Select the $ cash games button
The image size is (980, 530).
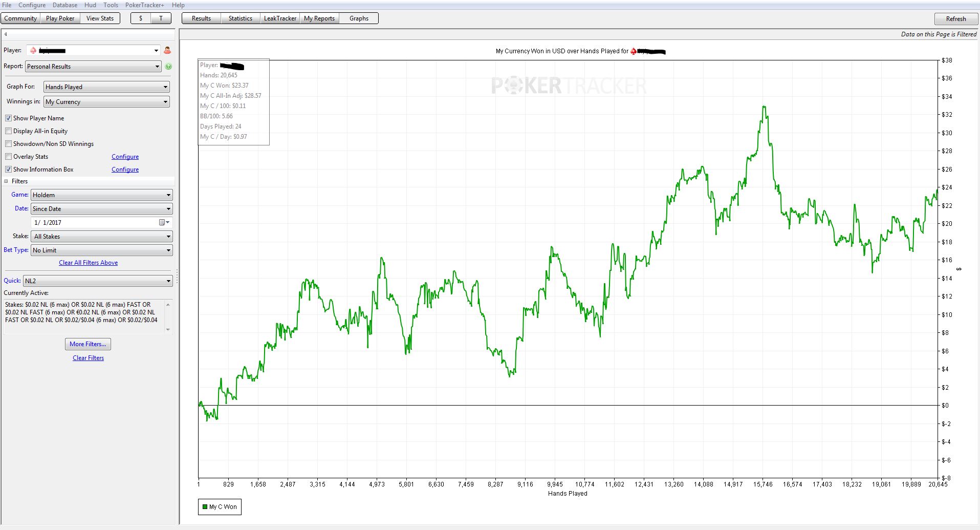point(141,18)
